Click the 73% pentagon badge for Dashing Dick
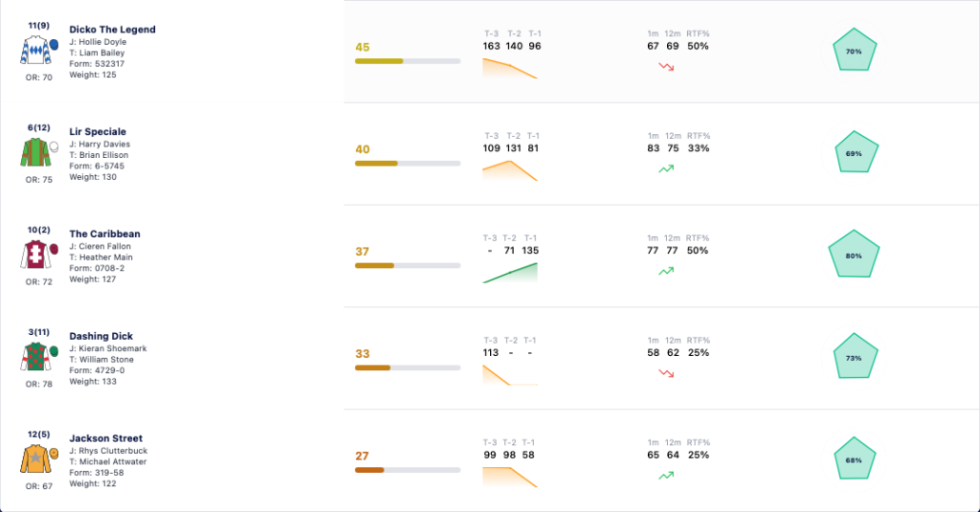The height and width of the screenshot is (512, 980). 855,357
